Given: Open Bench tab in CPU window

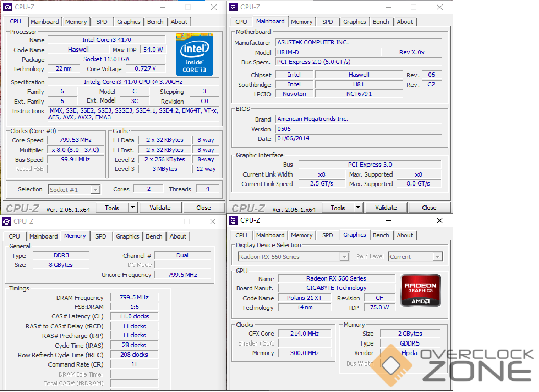Looking at the screenshot, I should pyautogui.click(x=155, y=22).
